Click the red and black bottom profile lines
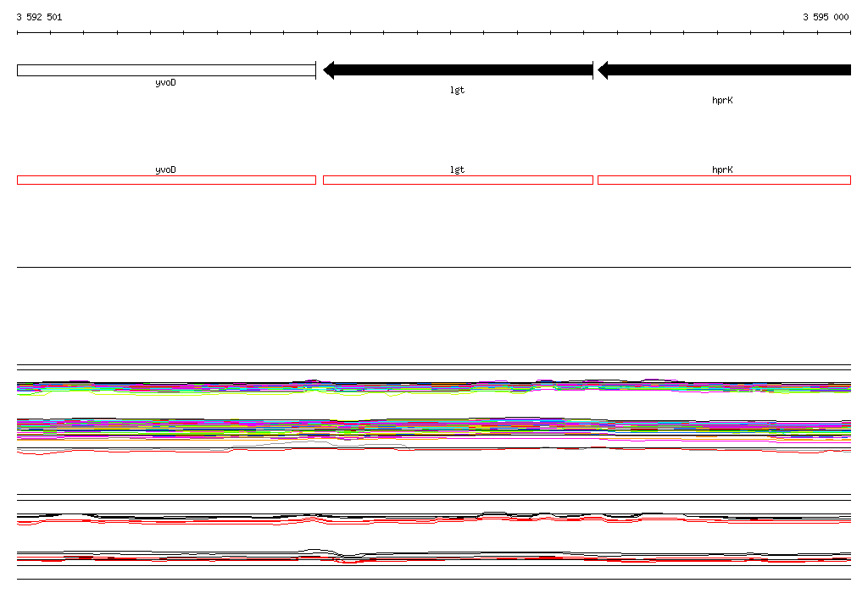Viewport: 868px width, 605px height. pyautogui.click(x=434, y=557)
